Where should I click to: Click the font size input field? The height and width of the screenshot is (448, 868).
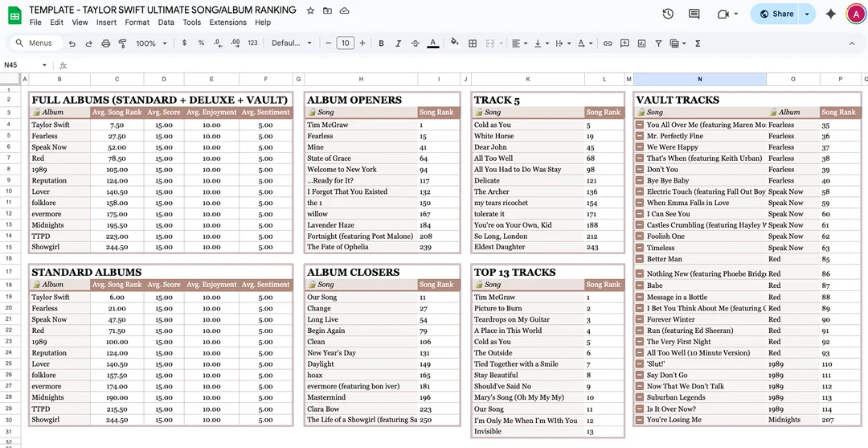point(345,43)
